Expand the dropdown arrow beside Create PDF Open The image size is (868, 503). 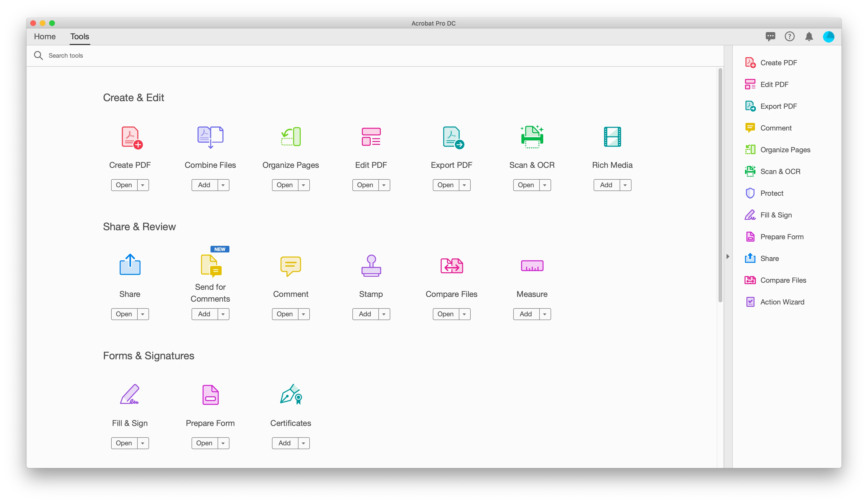pyautogui.click(x=143, y=185)
